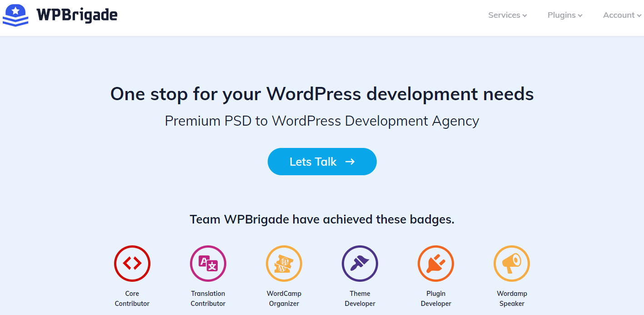Open the Account menu
644x315 pixels.
(622, 15)
